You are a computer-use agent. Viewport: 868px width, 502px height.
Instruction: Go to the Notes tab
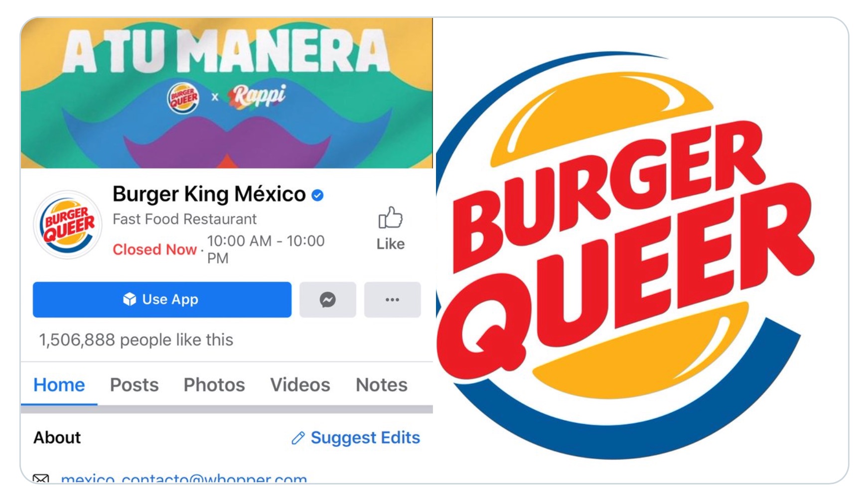click(x=382, y=385)
